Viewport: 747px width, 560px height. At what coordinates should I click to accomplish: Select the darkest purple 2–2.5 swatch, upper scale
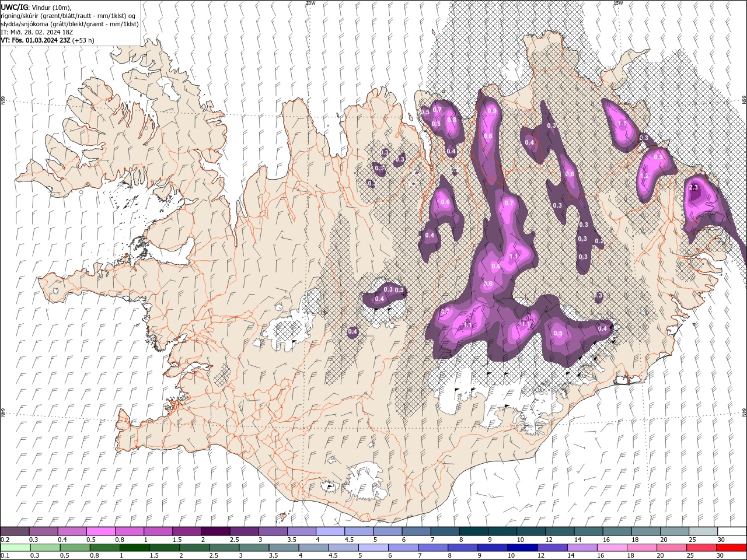215,531
